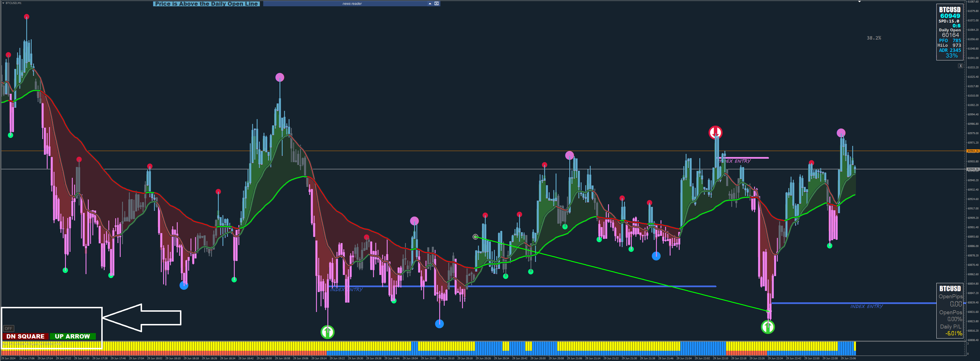The image size is (980, 361).
Task: Click the green up-arrow buy signal near 19:14
Action: click(327, 332)
